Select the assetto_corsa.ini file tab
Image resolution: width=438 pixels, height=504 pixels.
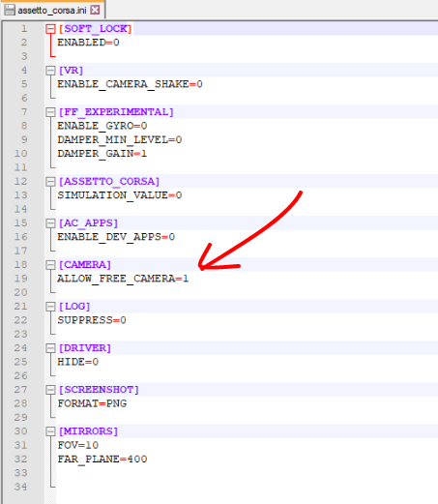pyautogui.click(x=52, y=10)
